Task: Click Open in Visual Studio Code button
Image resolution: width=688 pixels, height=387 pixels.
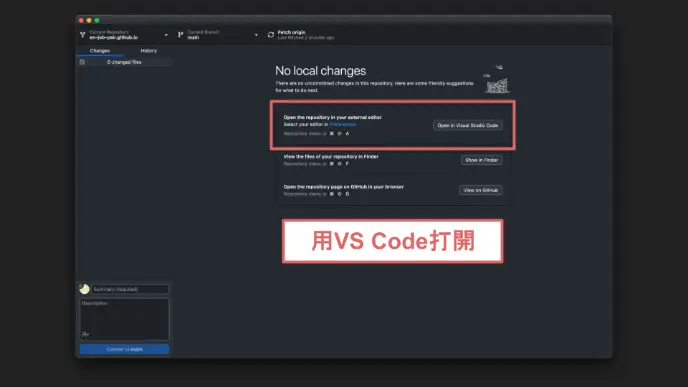Action: (468, 125)
